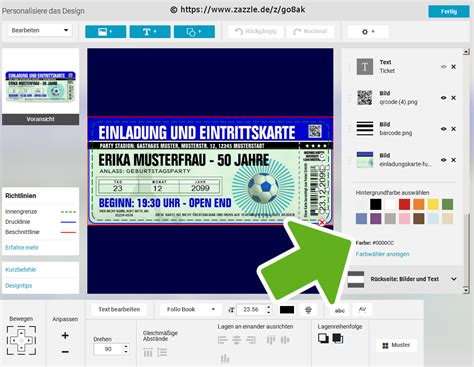Increase the font size stepper
Image resolution: width=474 pixels, height=367 pixels.
pyautogui.click(x=269, y=307)
